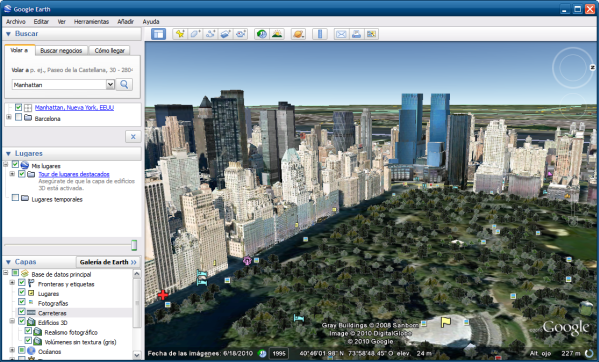
Task: Collapse the Buscar panel
Action: coord(8,34)
